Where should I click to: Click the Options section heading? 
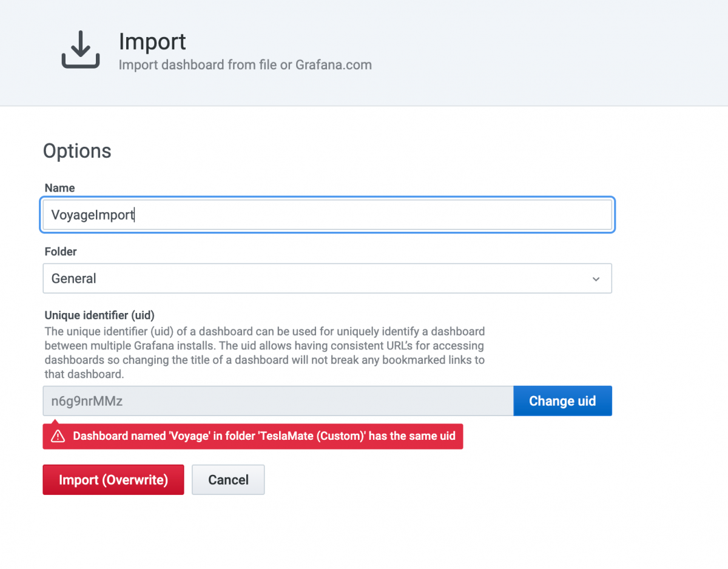pos(77,151)
